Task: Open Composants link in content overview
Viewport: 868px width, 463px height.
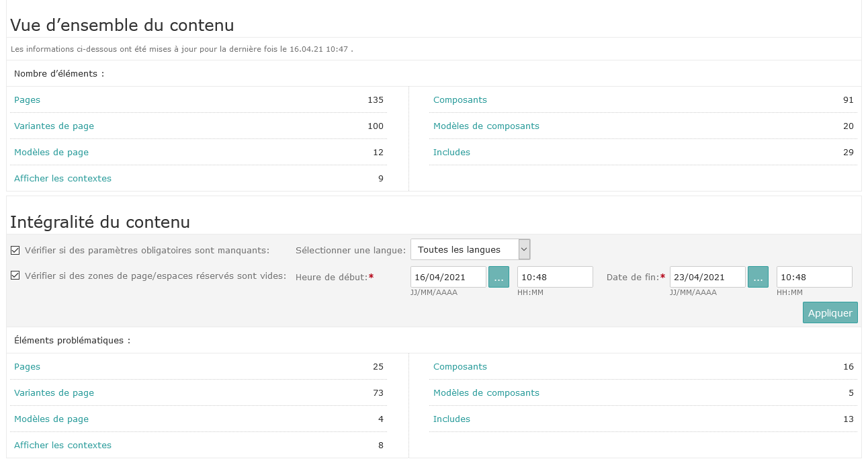Action: pos(460,100)
